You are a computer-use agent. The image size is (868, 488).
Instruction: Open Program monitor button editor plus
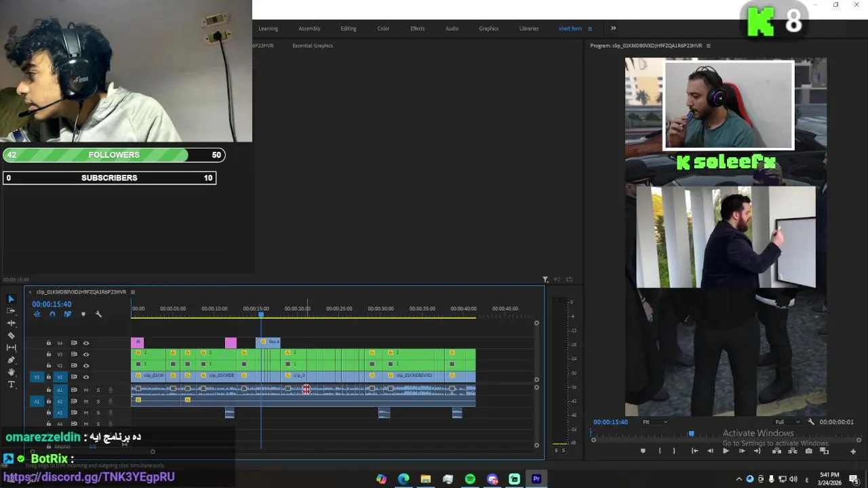click(x=853, y=451)
